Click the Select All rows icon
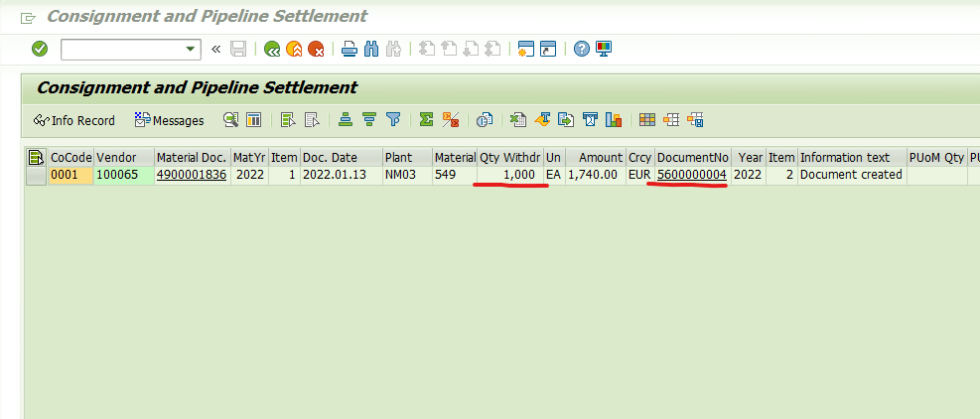The height and width of the screenshot is (419, 980). point(288,120)
